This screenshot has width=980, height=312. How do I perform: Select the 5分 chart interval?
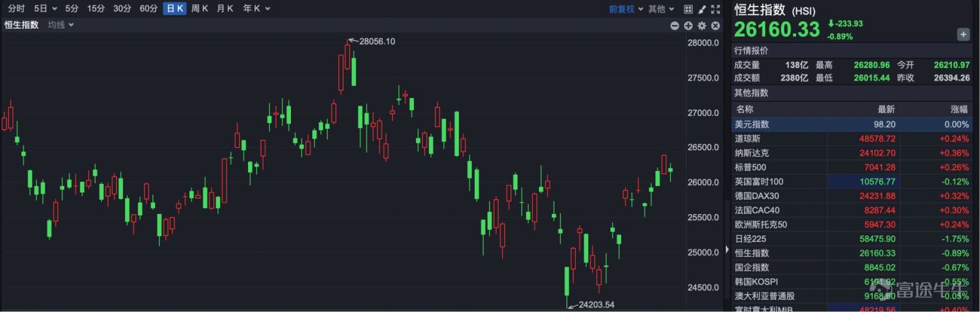(72, 9)
